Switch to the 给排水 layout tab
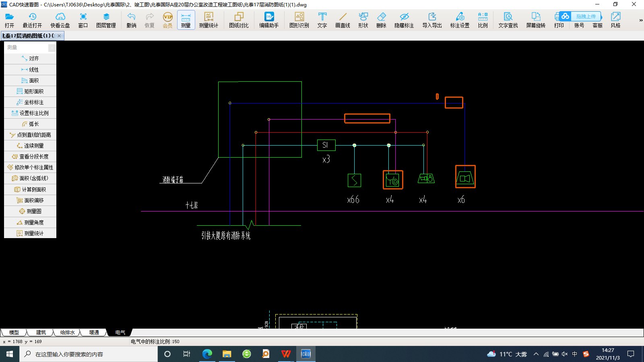This screenshot has width=644, height=362. [x=67, y=333]
